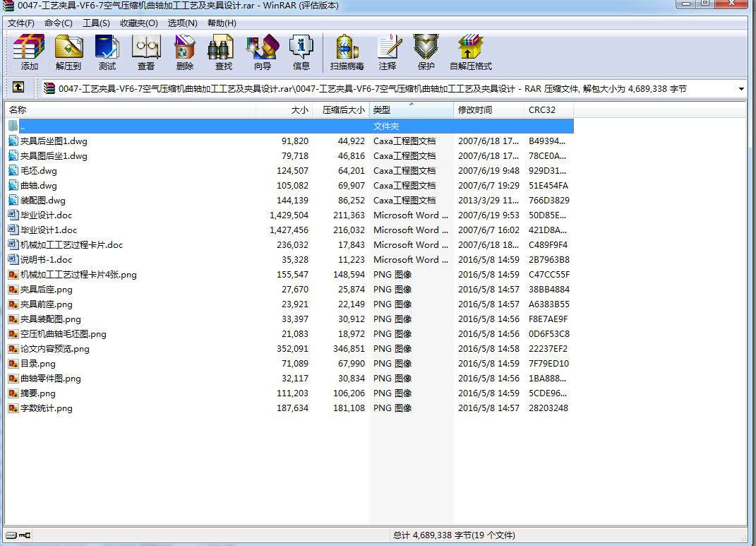Select file 空压机曲轴毛坯图.png
The width and height of the screenshot is (756, 546).
click(x=63, y=334)
